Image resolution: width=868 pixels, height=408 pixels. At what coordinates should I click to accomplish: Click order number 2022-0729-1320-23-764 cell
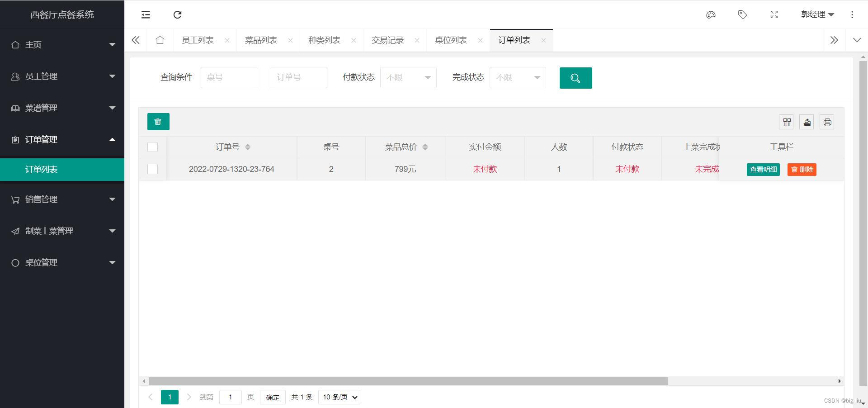point(231,169)
